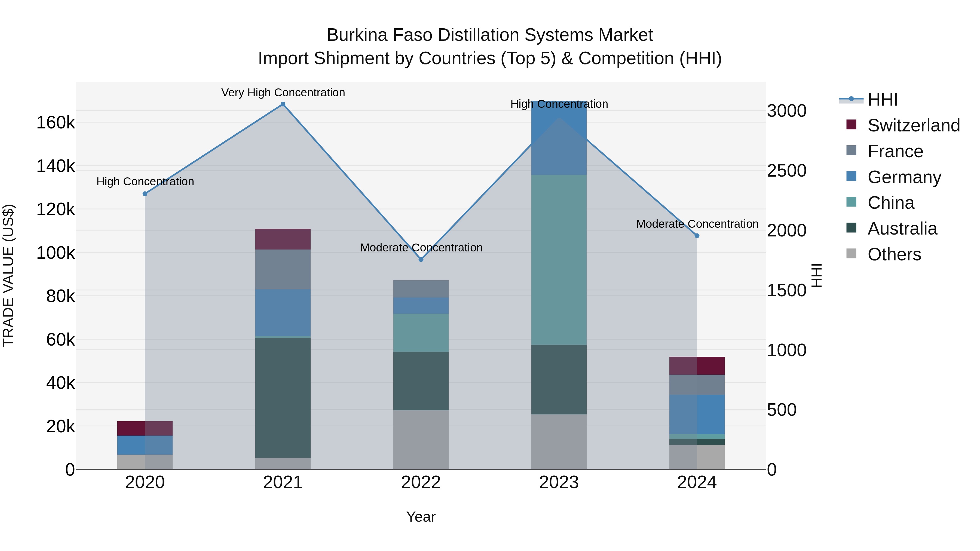Click the rotated 'HHI' right axis title
The image size is (980, 551).
click(816, 275)
